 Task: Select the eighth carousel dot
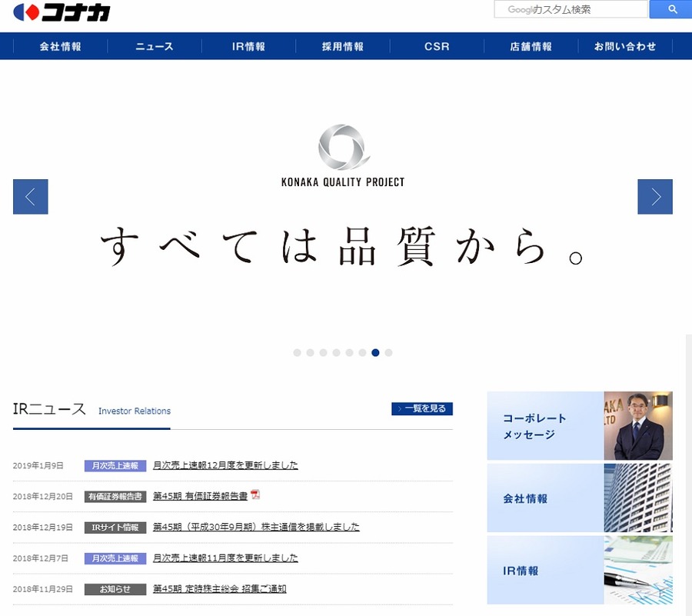pos(388,352)
